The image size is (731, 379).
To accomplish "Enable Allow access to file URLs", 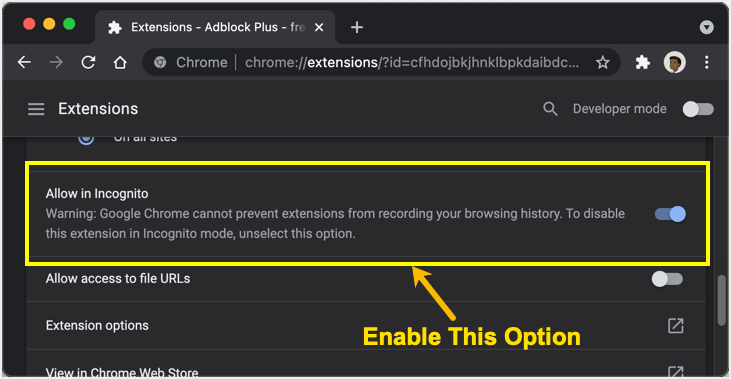I will pyautogui.click(x=667, y=279).
